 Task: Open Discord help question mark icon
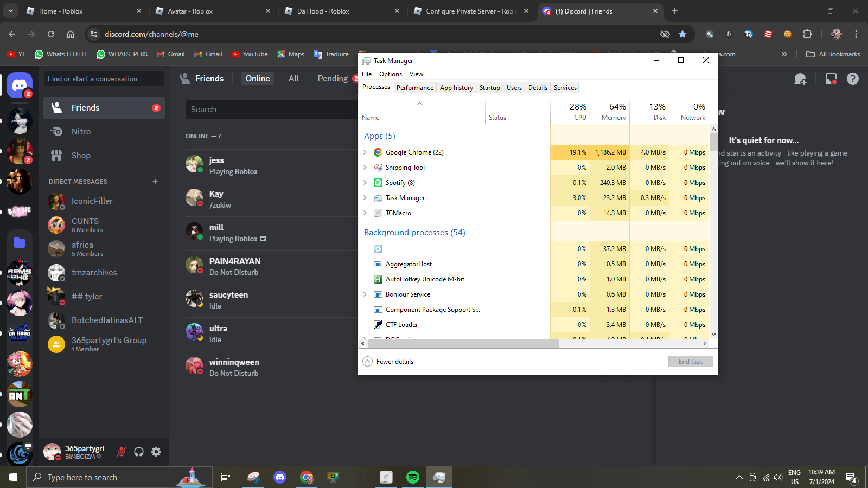[x=853, y=79]
